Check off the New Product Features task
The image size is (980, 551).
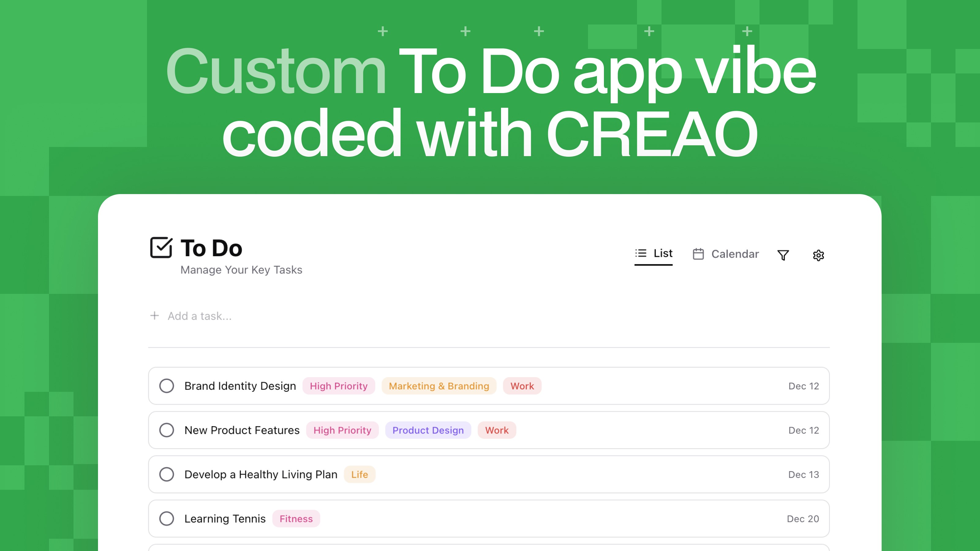click(167, 430)
